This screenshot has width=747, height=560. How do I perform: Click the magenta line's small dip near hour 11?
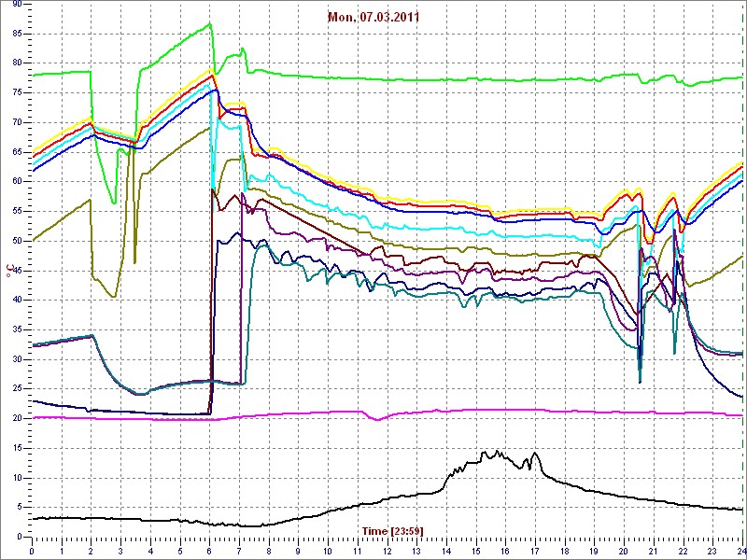coord(377,419)
